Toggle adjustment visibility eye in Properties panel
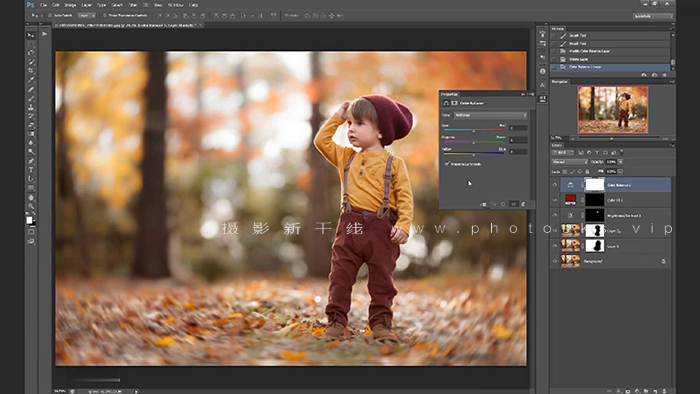The height and width of the screenshot is (394, 700). pos(513,204)
